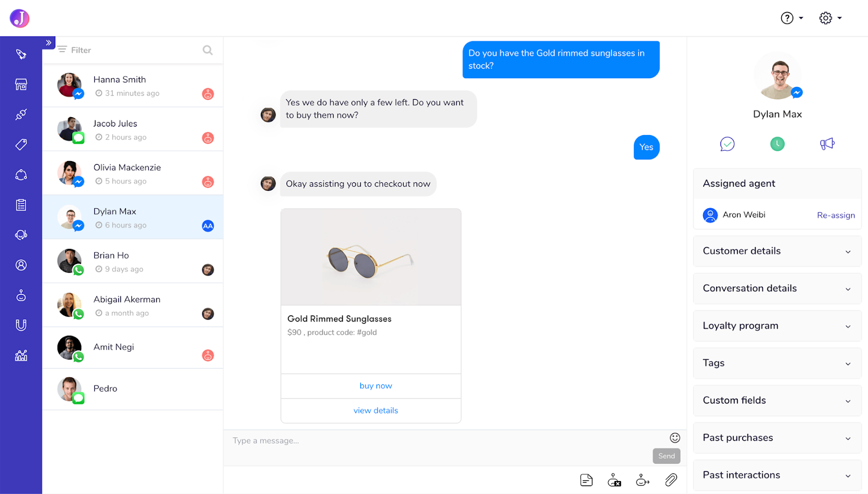Viewport: 868px width, 494px height.
Task: Click the "Do you have the Gold rimmed sunglasses" message
Action: coord(561,60)
